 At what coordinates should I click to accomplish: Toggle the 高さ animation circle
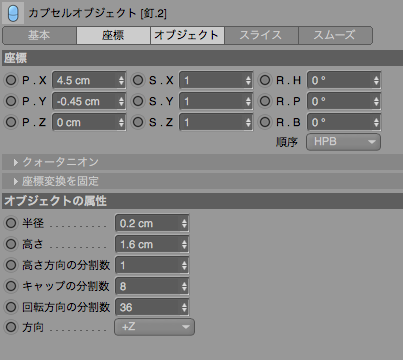click(11, 244)
